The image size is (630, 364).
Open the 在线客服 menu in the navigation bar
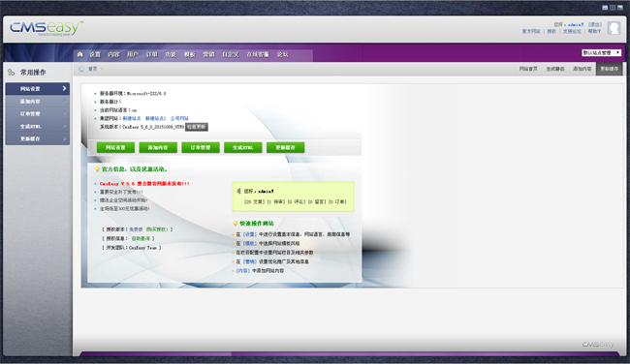[x=258, y=54]
